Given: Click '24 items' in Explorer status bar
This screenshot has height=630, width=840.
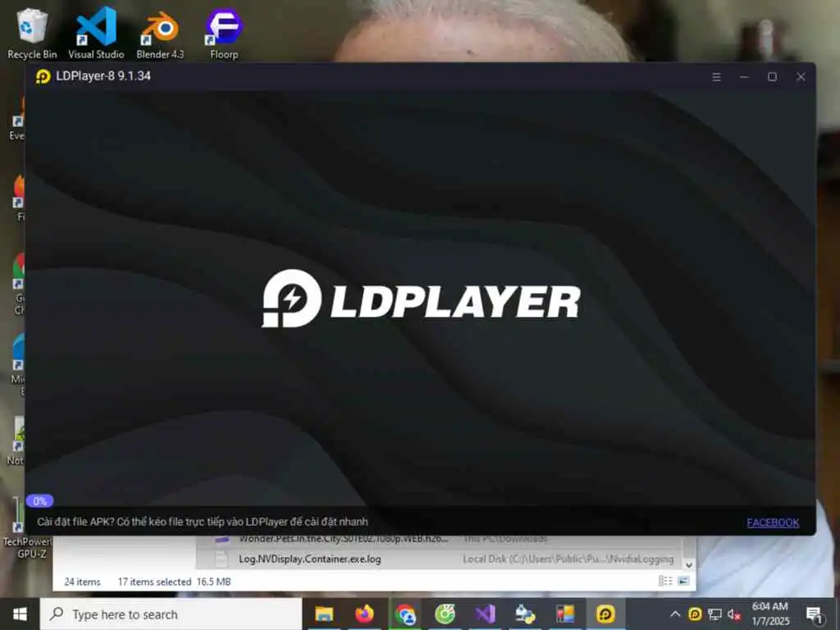Looking at the screenshot, I should point(83,582).
